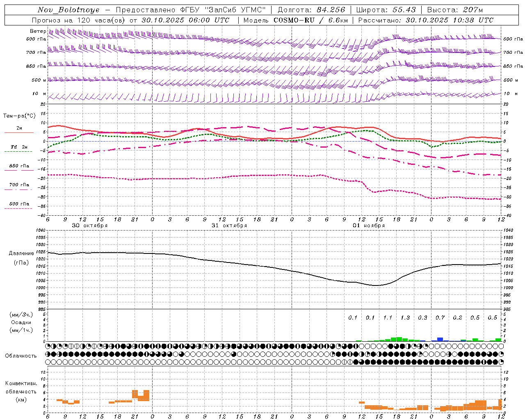The width and height of the screenshot is (525, 420).
Task: Select the 'Высота: 207м' elevation text
Action: 455,10
